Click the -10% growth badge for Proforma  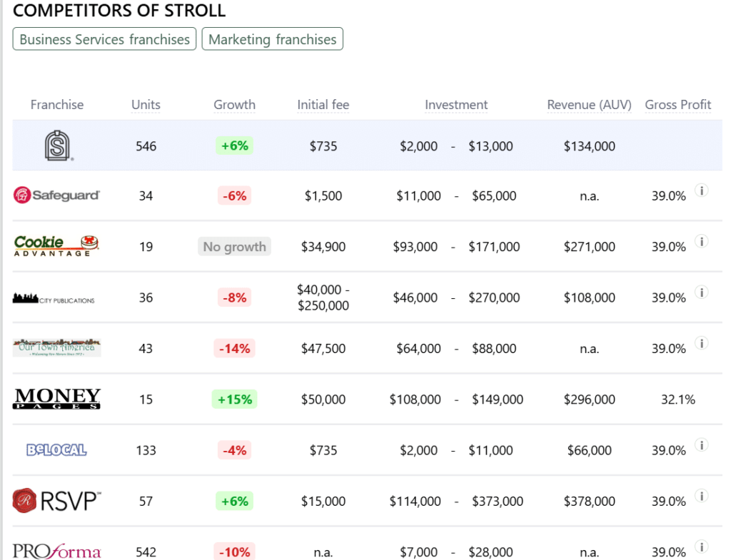(x=234, y=552)
